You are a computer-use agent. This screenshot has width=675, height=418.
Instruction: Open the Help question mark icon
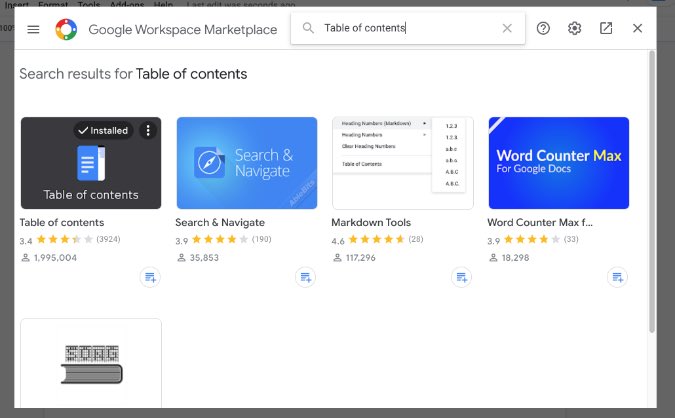tap(543, 28)
